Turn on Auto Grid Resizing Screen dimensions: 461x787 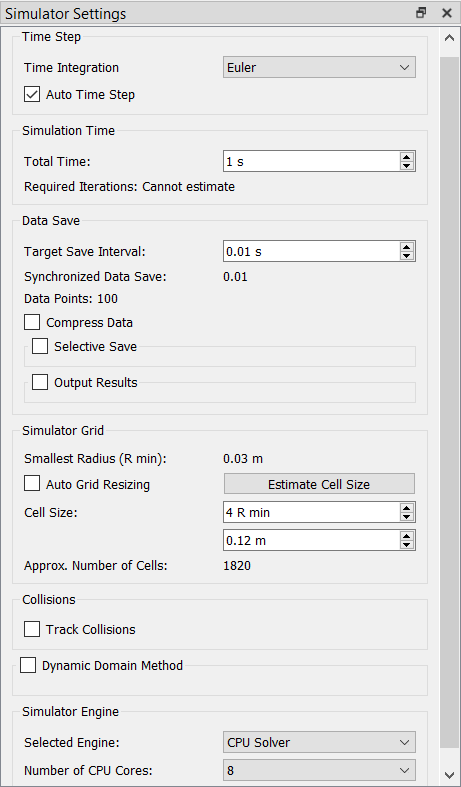click(x=32, y=484)
